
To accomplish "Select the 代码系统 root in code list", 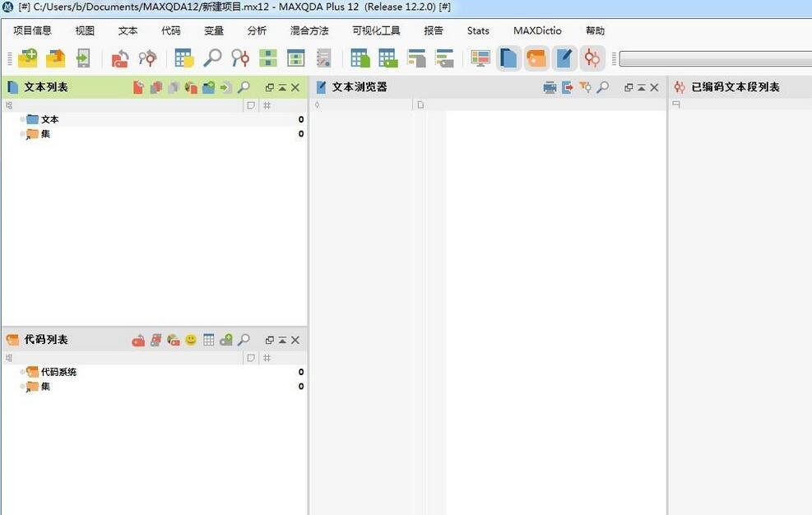I will (x=58, y=372).
